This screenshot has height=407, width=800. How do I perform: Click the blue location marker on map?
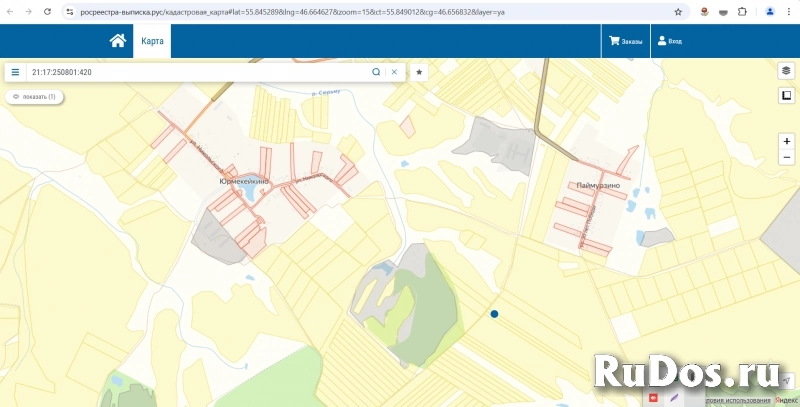point(494,314)
